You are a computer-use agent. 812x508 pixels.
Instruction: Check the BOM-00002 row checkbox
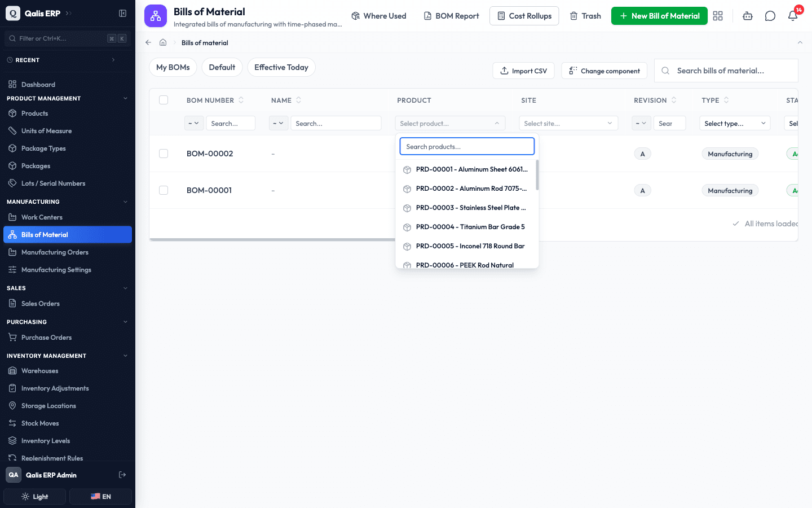click(164, 154)
